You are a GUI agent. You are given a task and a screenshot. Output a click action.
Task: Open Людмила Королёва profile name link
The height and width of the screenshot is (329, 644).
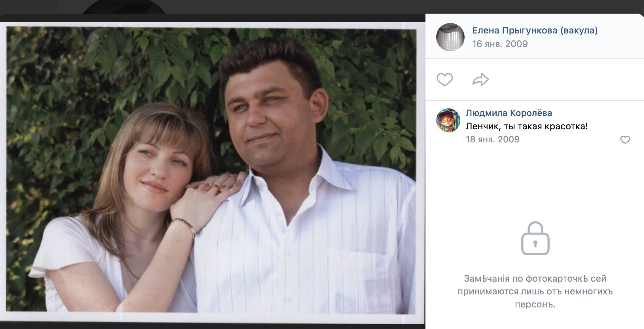509,113
